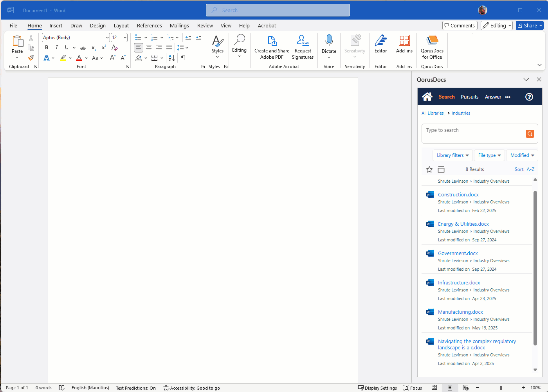Click the Comments button
This screenshot has height=392, width=548.
pyautogui.click(x=460, y=26)
